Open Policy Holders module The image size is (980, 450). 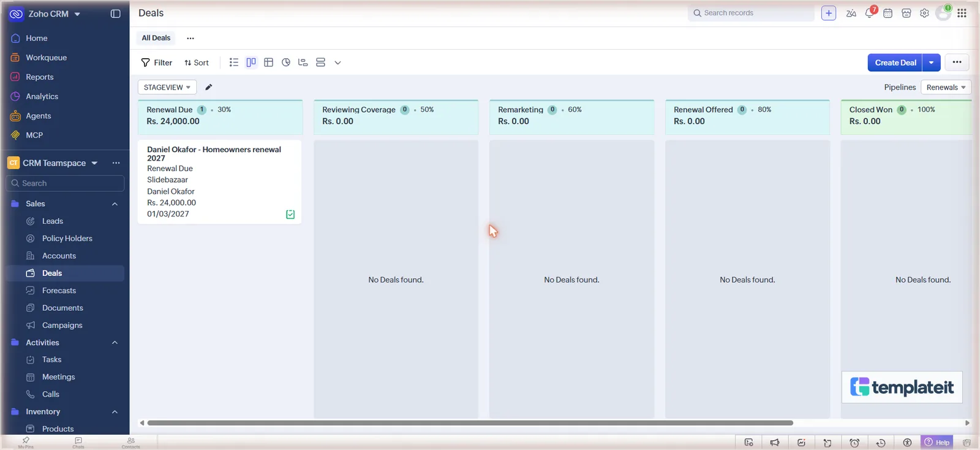pos(67,238)
